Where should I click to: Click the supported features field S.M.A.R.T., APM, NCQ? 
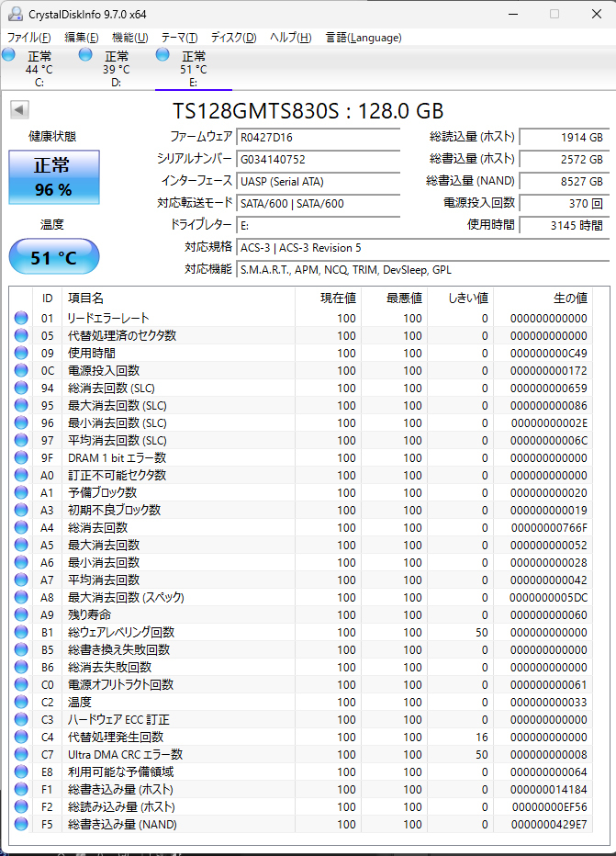pyautogui.click(x=423, y=270)
